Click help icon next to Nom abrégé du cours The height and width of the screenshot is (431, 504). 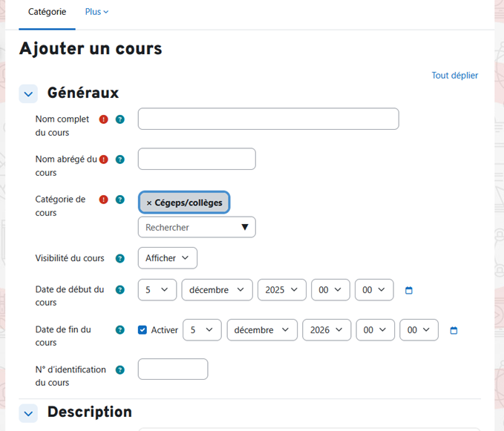click(120, 159)
